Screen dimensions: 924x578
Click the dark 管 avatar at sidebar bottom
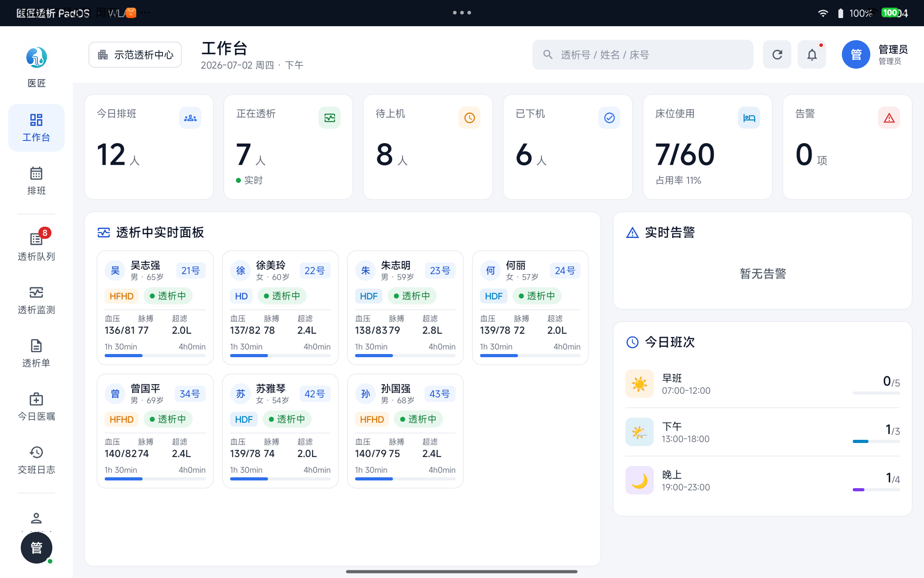[x=37, y=548]
